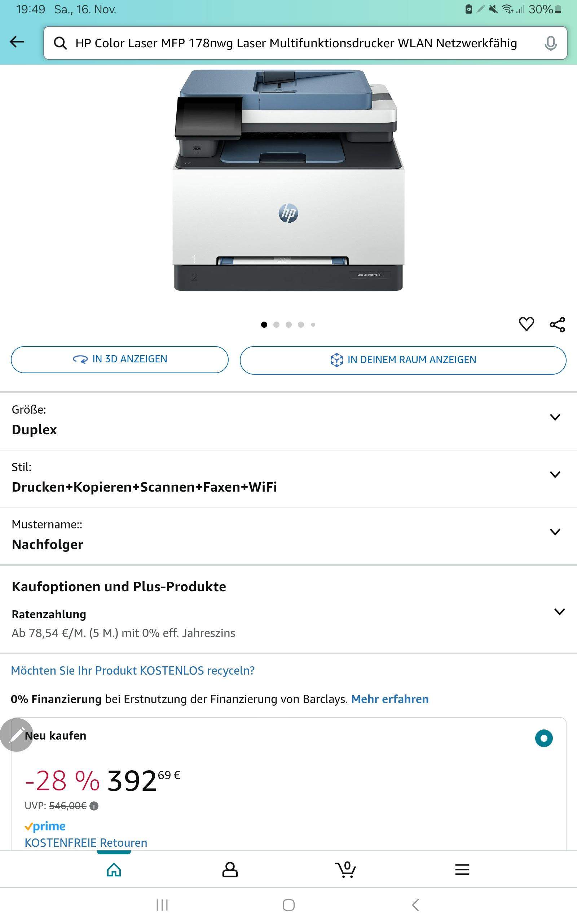
Task: Open Mehr erfahren financing link
Action: pos(389,699)
